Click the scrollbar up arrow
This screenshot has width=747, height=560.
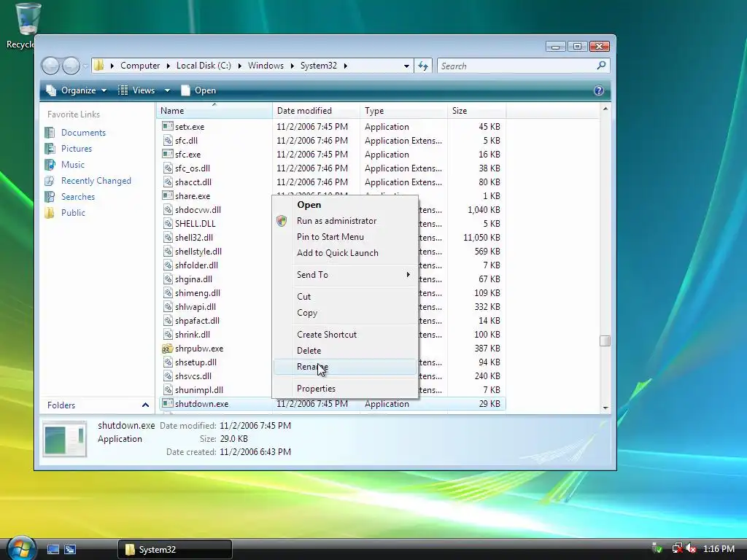click(605, 109)
